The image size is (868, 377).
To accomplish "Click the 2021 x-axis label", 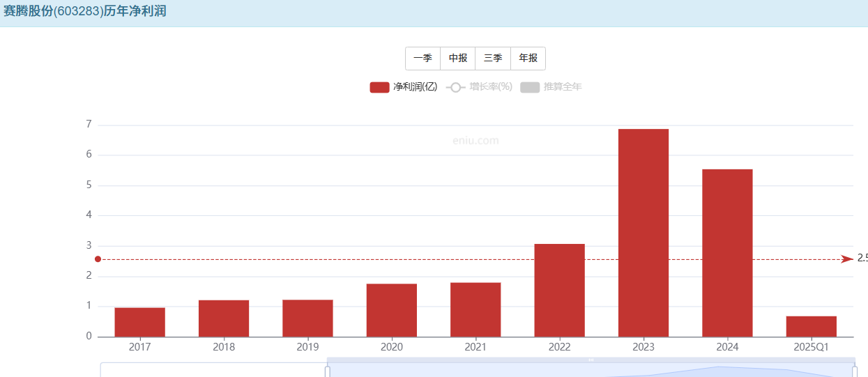I will coord(475,347).
